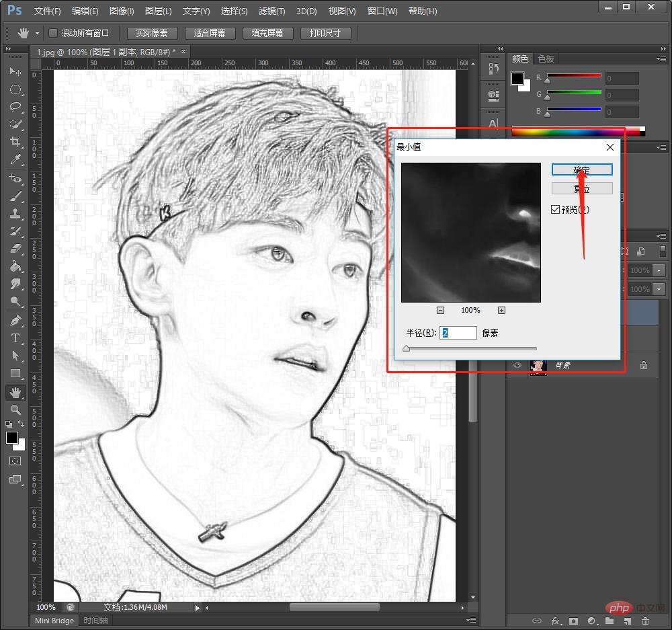Click the 实际像素 button
Image resolution: width=672 pixels, height=630 pixels.
[152, 33]
